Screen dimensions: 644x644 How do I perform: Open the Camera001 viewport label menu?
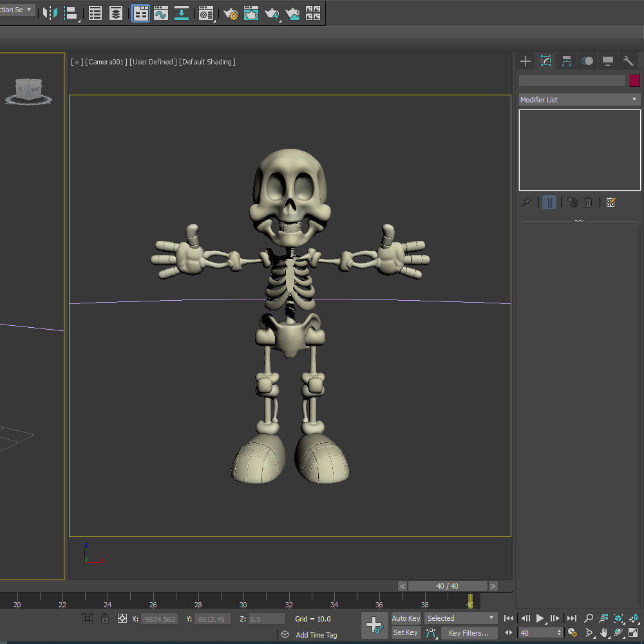click(106, 62)
